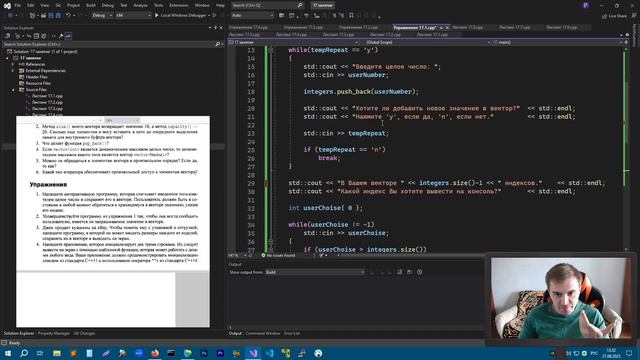Open the Debug configuration dropdown
640x360 pixels.
[x=102, y=16]
